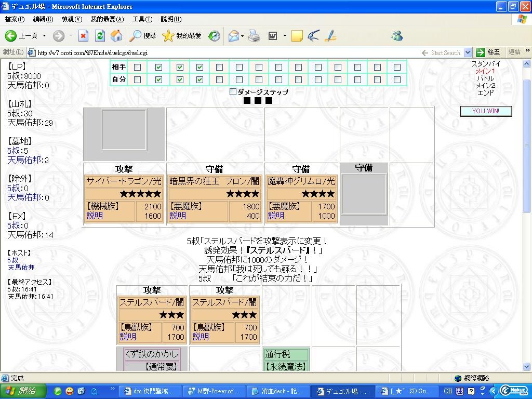Click the Refresh page icon
Screen dimensions: 532x399
[100, 36]
